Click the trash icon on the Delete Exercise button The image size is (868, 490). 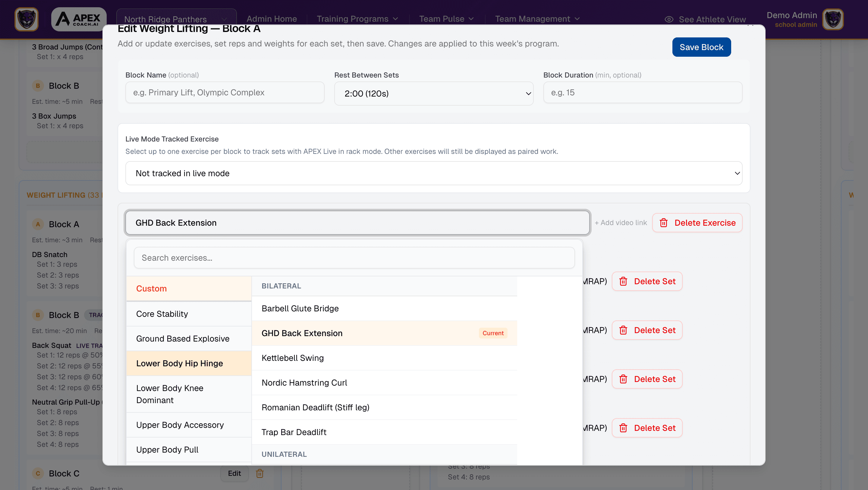(x=664, y=223)
